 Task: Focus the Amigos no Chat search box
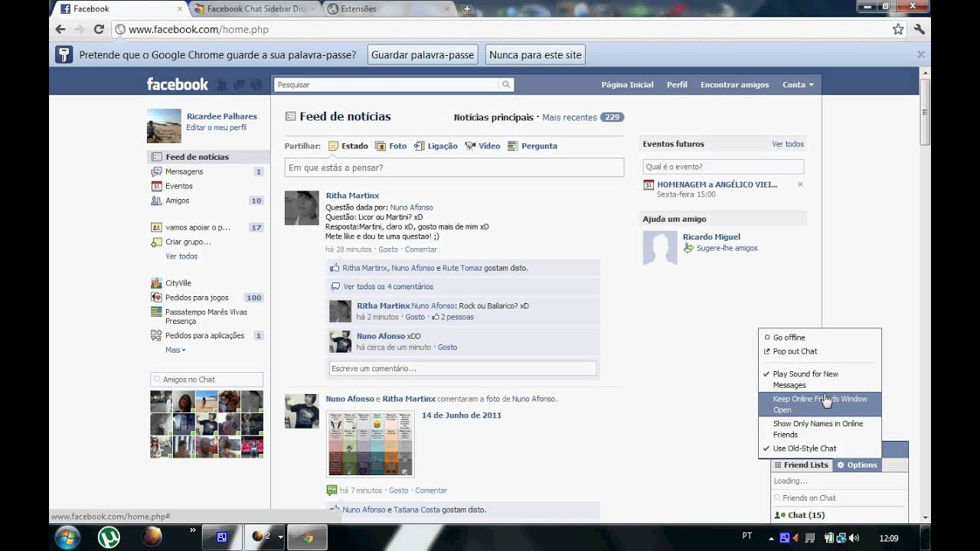coord(207,380)
